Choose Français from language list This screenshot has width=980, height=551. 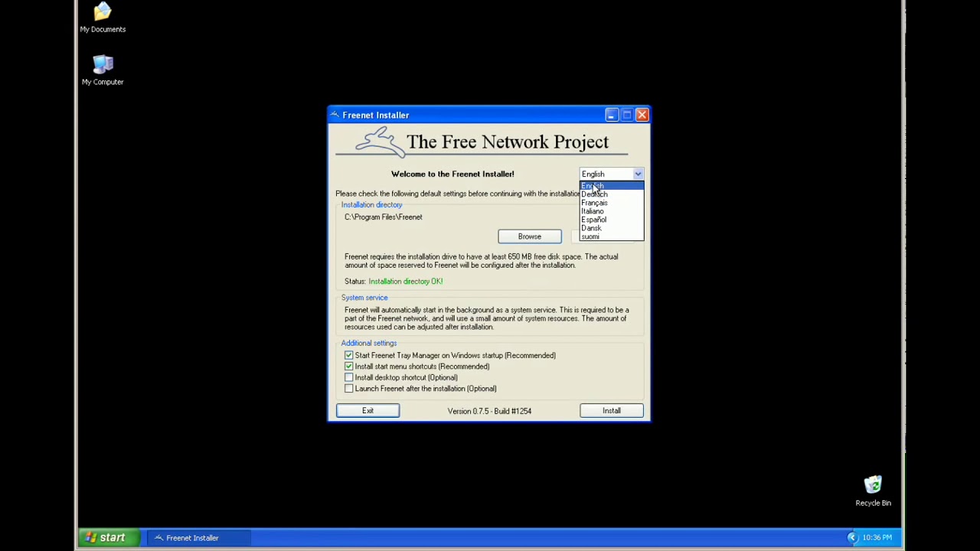click(x=612, y=203)
